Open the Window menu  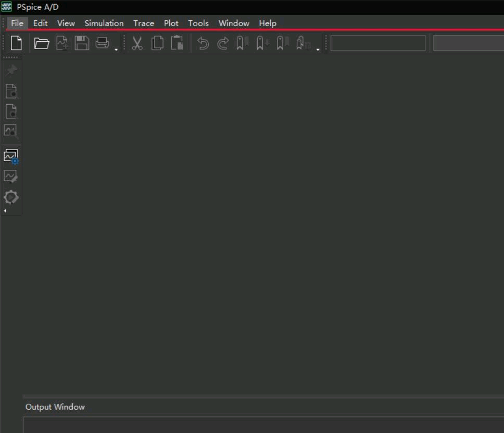(234, 23)
